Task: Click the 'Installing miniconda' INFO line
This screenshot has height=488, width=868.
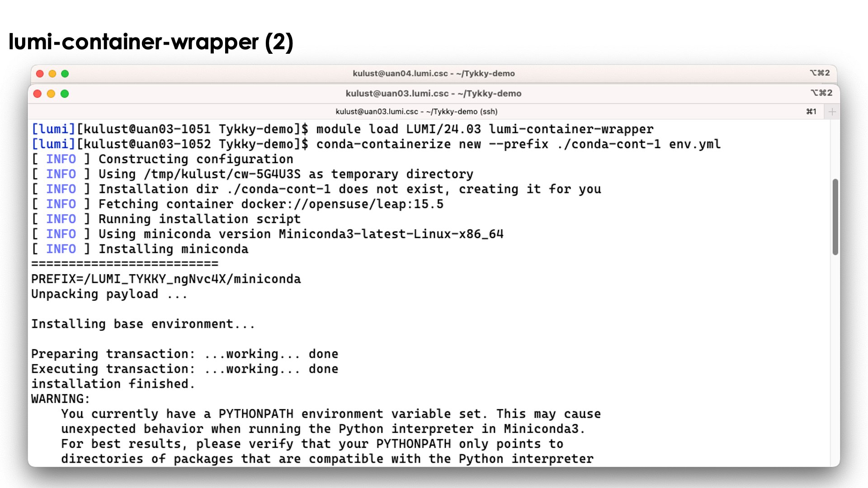Action: point(140,249)
